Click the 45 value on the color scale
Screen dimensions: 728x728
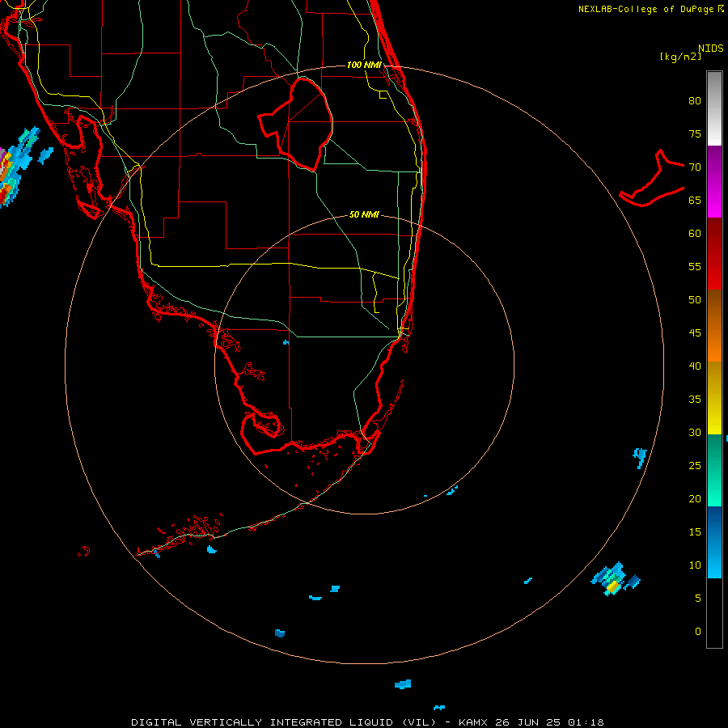tap(695, 333)
